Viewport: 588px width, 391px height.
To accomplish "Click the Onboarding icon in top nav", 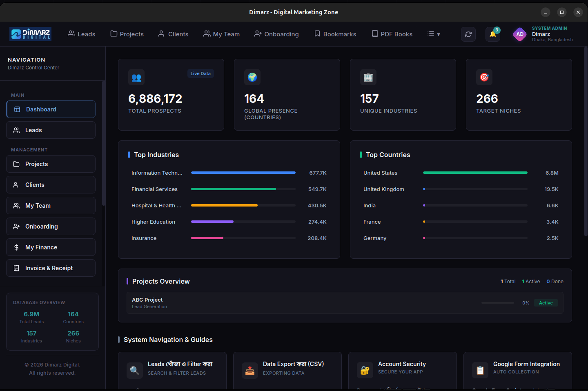I will pos(258,33).
